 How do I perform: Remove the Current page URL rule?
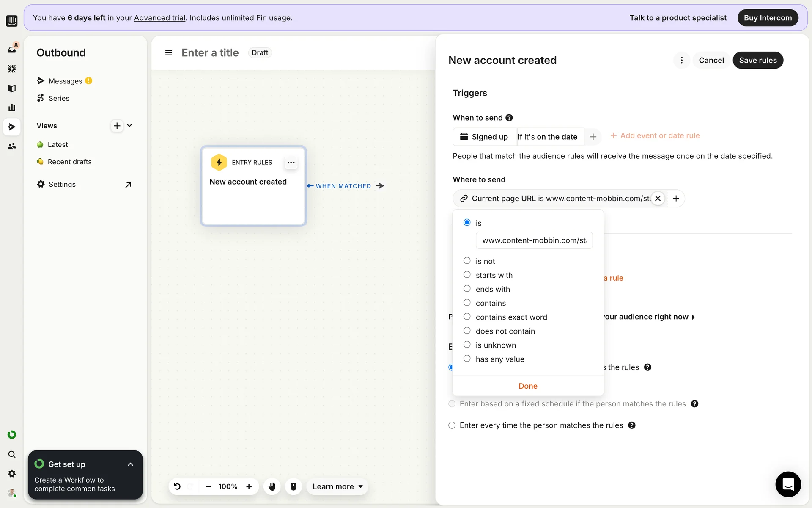[658, 198]
